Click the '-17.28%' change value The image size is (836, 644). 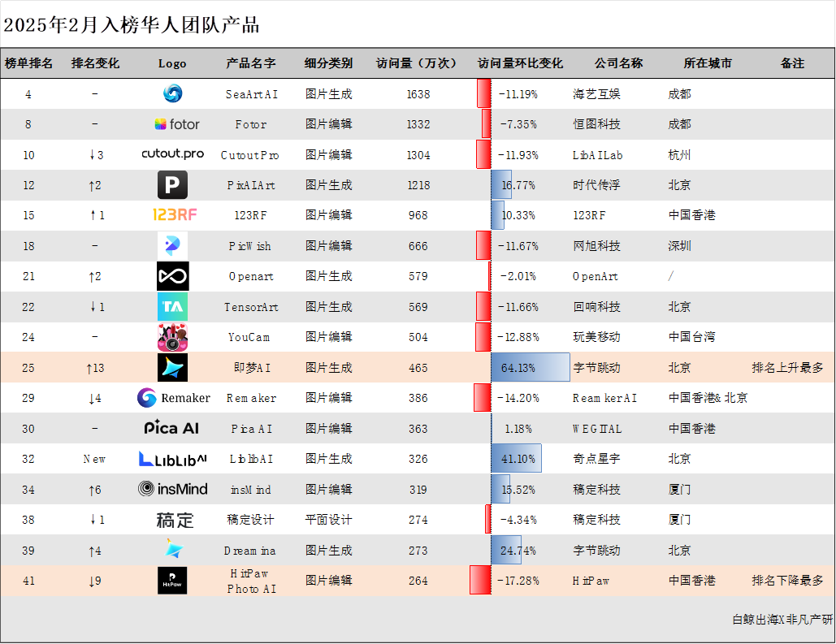click(518, 581)
